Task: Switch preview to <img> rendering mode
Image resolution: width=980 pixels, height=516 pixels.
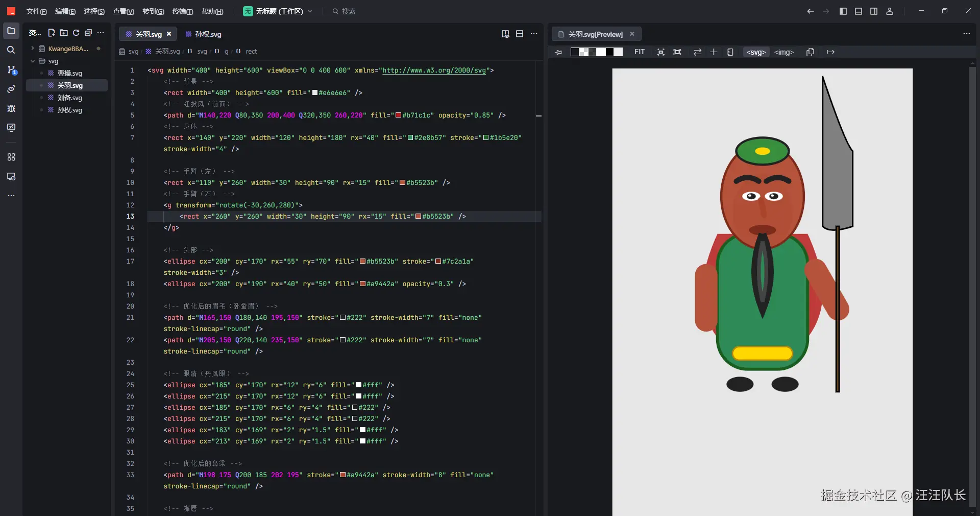Action: tap(784, 52)
